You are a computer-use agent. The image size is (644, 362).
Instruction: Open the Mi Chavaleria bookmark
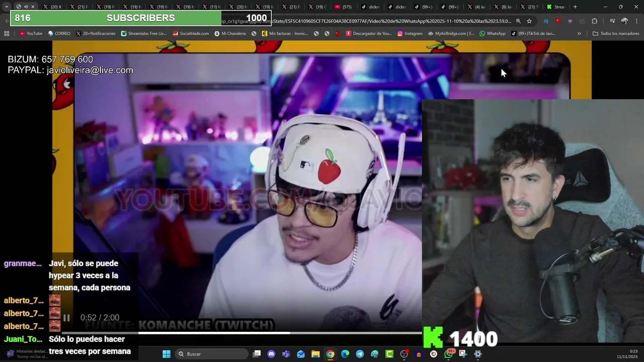pyautogui.click(x=230, y=34)
